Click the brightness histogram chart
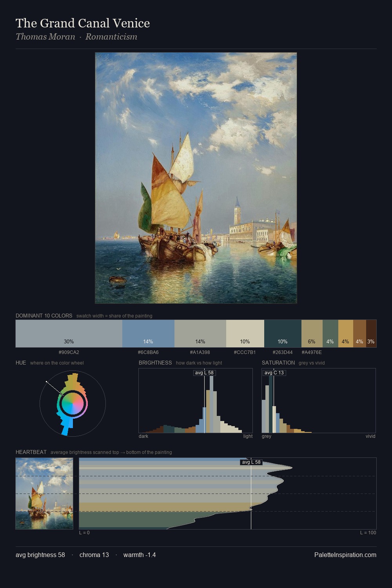This screenshot has height=588, width=392. pyautogui.click(x=196, y=401)
